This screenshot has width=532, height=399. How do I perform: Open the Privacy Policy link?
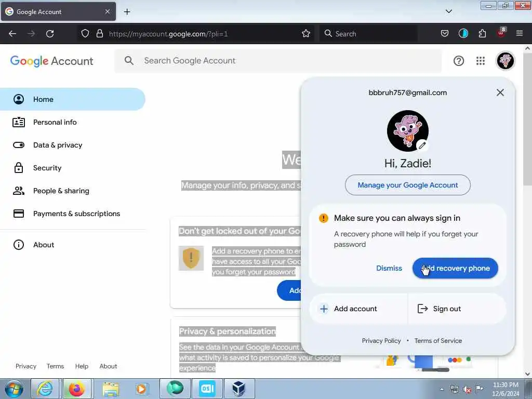click(381, 341)
